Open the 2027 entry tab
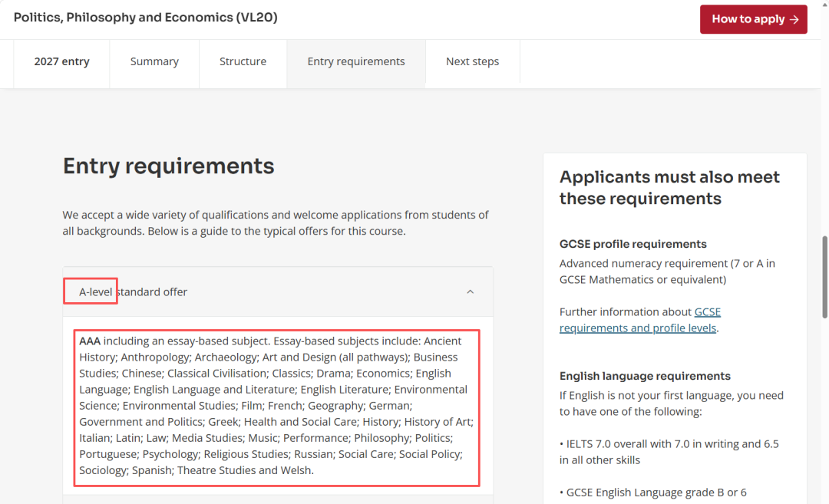The width and height of the screenshot is (829, 504). point(62,62)
